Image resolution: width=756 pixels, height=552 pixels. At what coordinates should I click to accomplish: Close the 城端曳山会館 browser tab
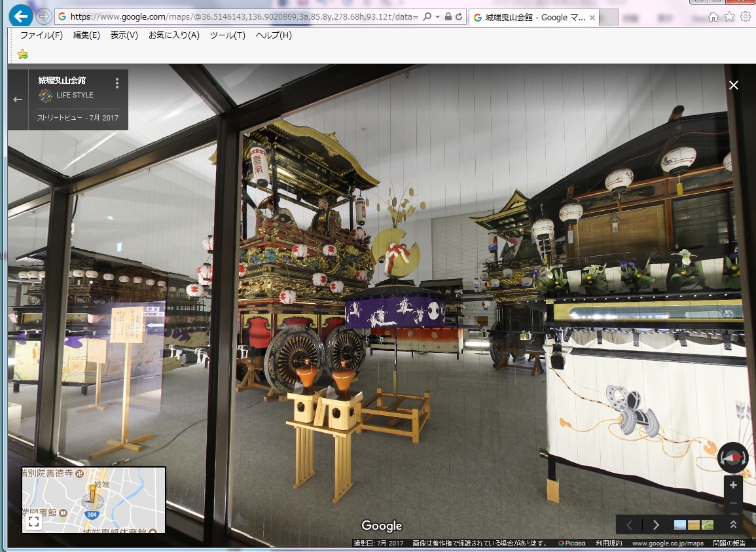(x=592, y=18)
